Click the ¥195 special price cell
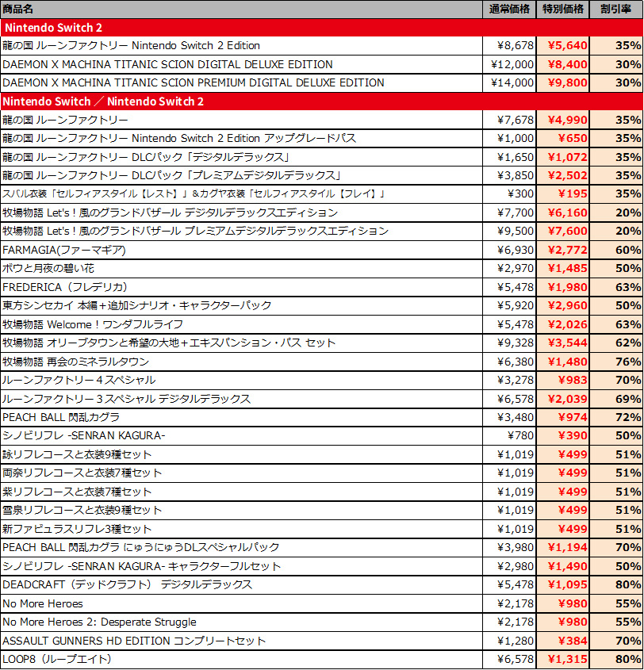Viewport: 644px width, 670px height. [563, 194]
